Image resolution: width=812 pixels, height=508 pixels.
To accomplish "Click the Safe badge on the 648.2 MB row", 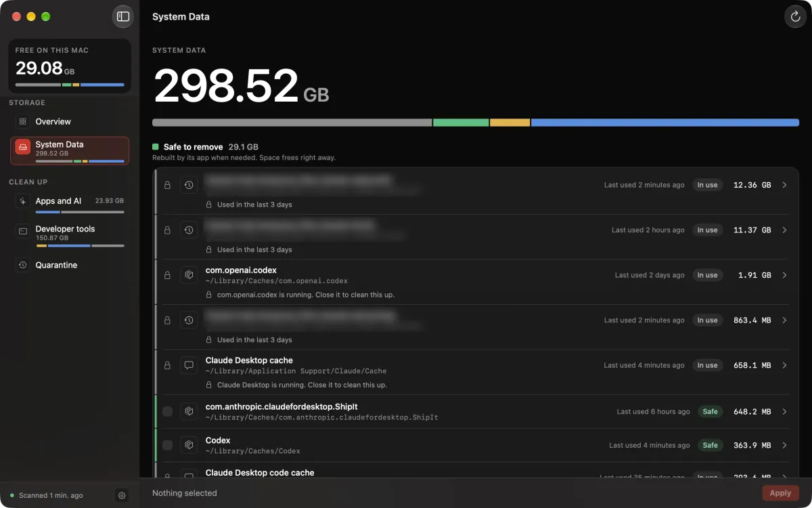I will 710,411.
